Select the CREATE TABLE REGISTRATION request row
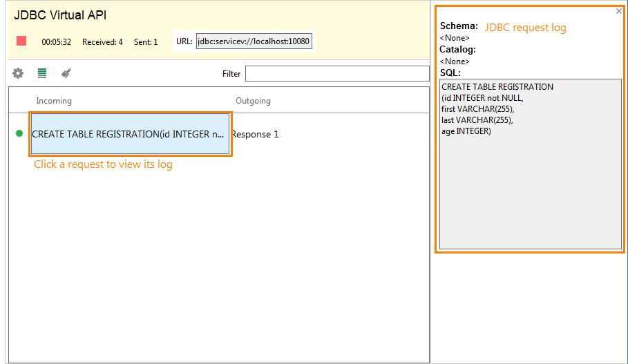The height and width of the screenshot is (364, 628). (130, 134)
